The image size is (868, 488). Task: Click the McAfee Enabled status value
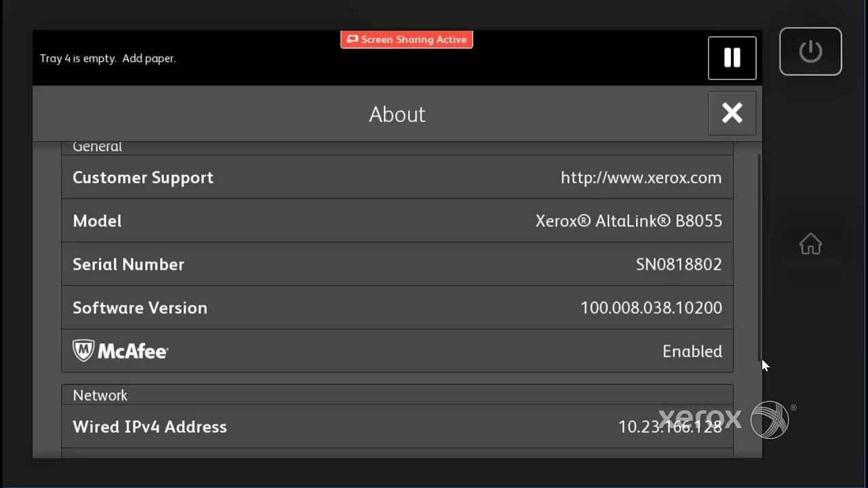coord(692,351)
